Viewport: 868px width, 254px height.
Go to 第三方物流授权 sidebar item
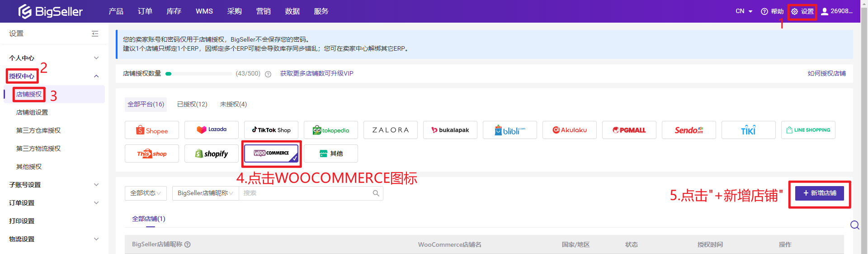pyautogui.click(x=38, y=149)
